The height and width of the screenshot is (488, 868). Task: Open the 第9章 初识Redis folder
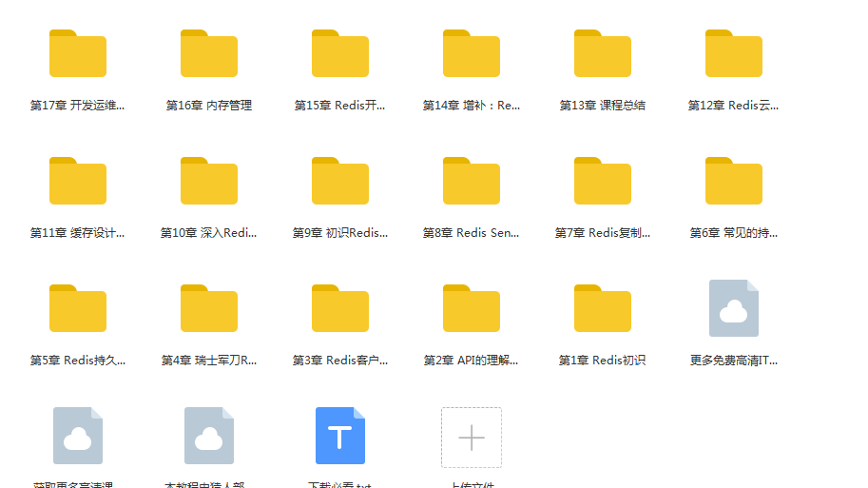(339, 182)
